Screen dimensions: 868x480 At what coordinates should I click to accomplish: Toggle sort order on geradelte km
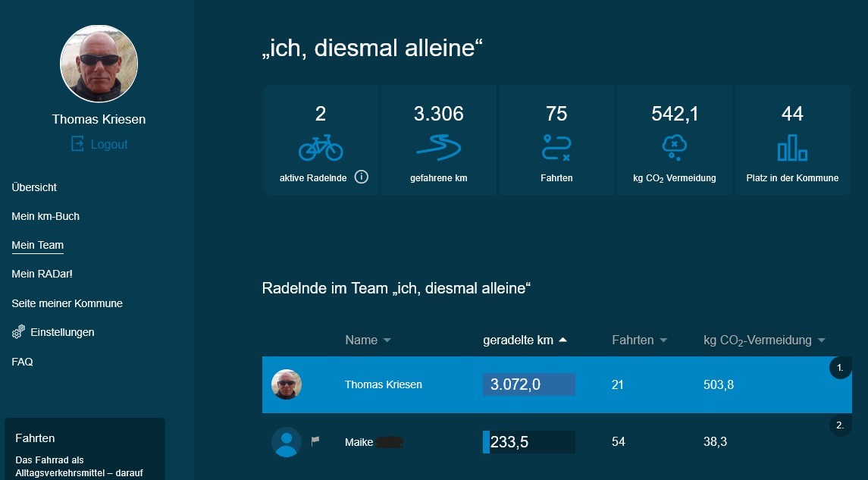(x=525, y=340)
